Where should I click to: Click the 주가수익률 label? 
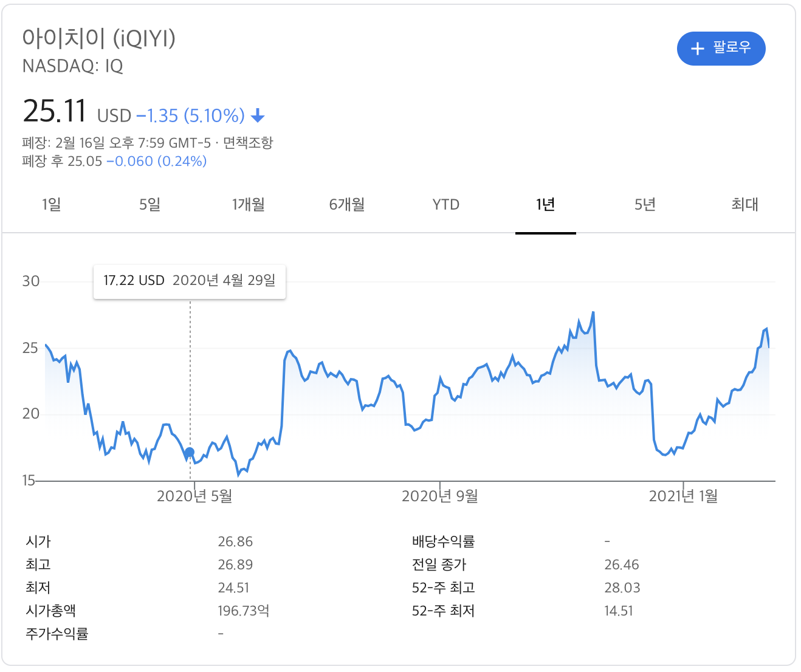tap(57, 634)
